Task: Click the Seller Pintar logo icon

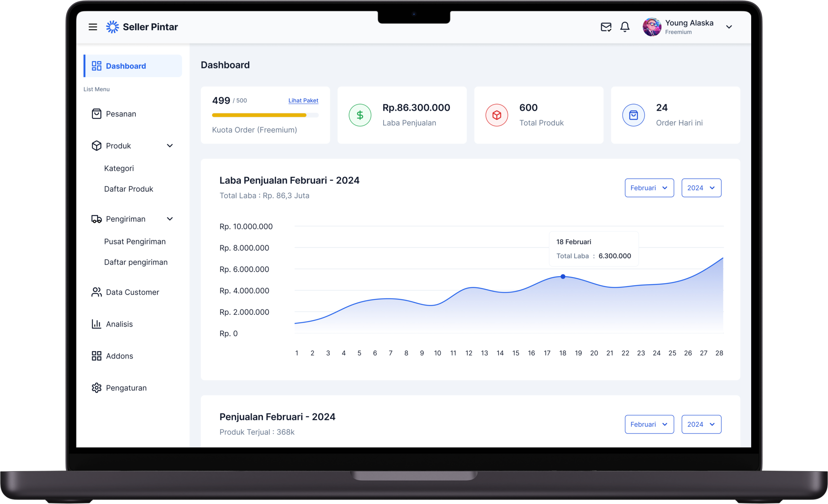Action: pos(112,27)
